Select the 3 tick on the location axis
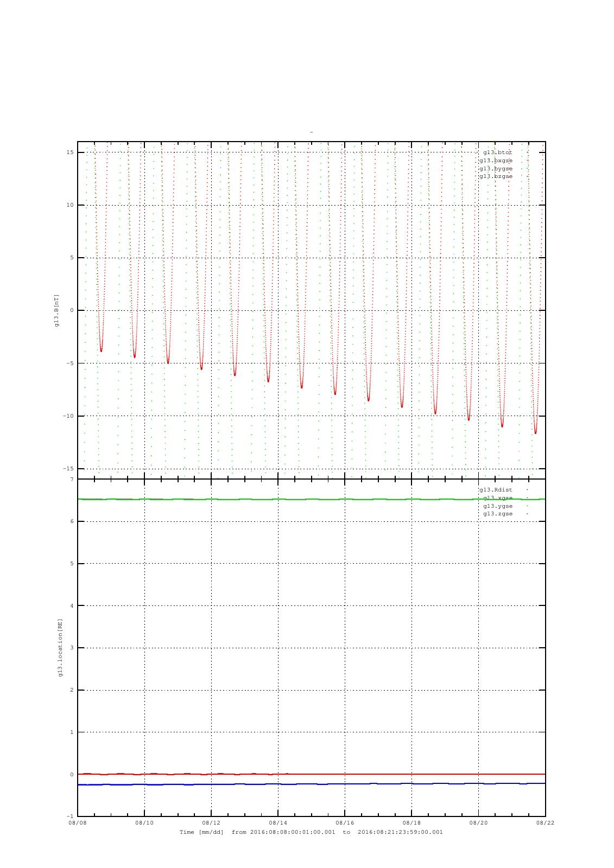 [x=72, y=648]
